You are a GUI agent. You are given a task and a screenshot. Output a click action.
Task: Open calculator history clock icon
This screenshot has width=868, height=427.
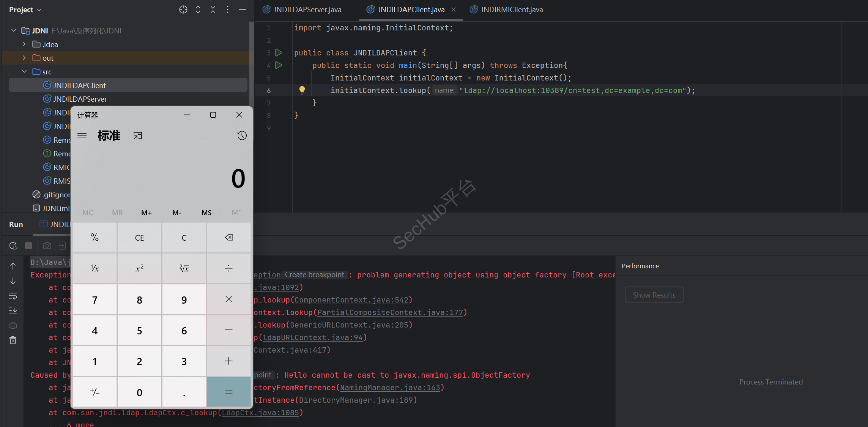[x=242, y=136]
